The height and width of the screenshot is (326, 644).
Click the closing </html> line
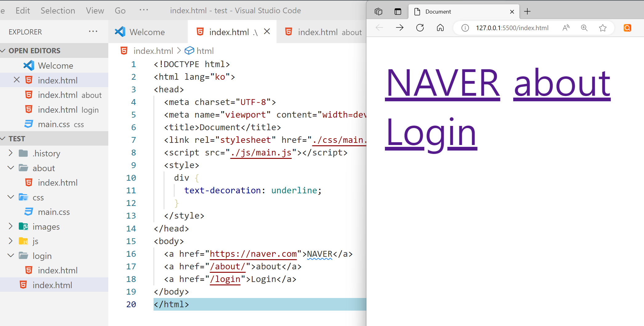point(171,304)
